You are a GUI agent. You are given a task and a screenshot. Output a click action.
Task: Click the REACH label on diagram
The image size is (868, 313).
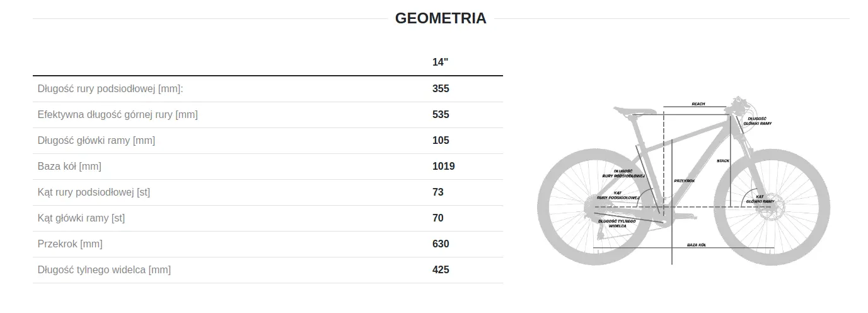click(698, 104)
